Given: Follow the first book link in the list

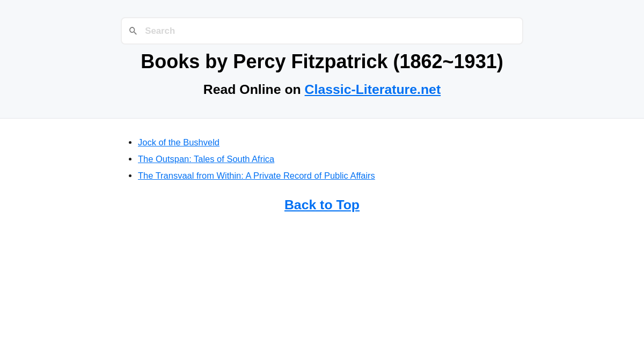Looking at the screenshot, I should (178, 142).
